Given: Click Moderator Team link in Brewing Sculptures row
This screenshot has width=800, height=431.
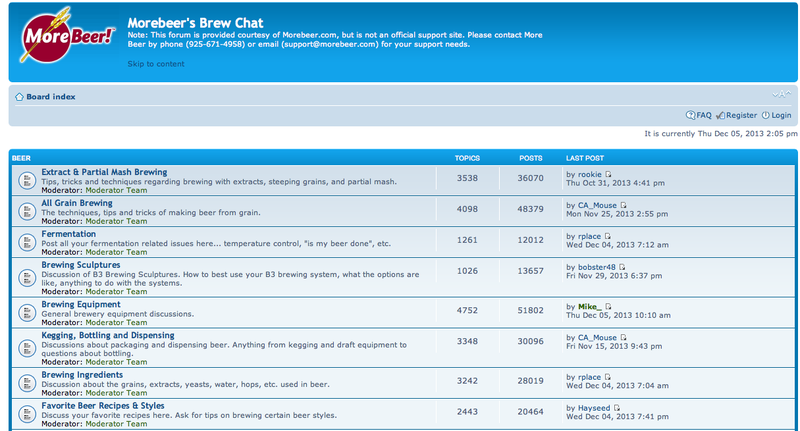Looking at the screenshot, I should tap(116, 292).
